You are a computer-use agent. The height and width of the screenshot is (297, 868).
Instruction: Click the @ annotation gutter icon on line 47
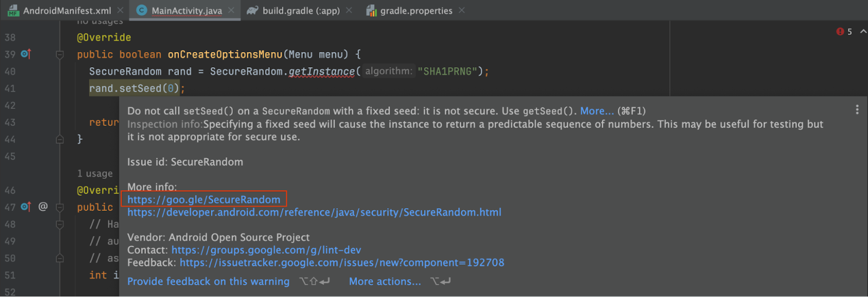coord(43,206)
